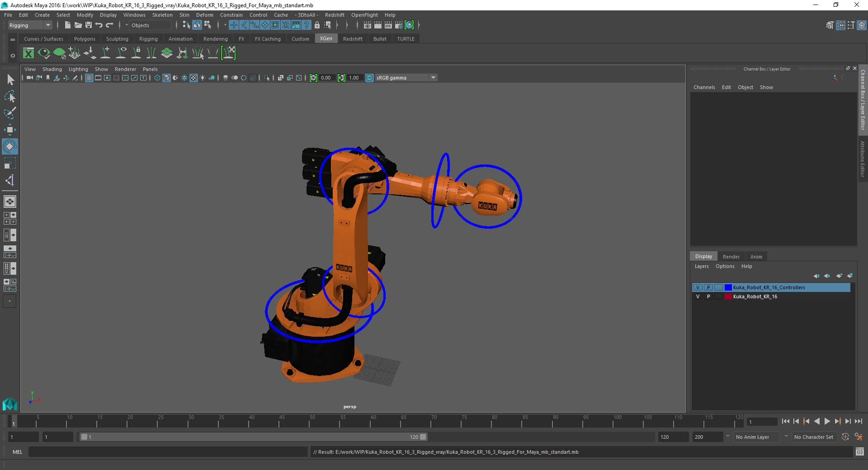Click the range slider bar
Image resolution: width=868 pixels, height=470 pixels.
[x=253, y=437]
